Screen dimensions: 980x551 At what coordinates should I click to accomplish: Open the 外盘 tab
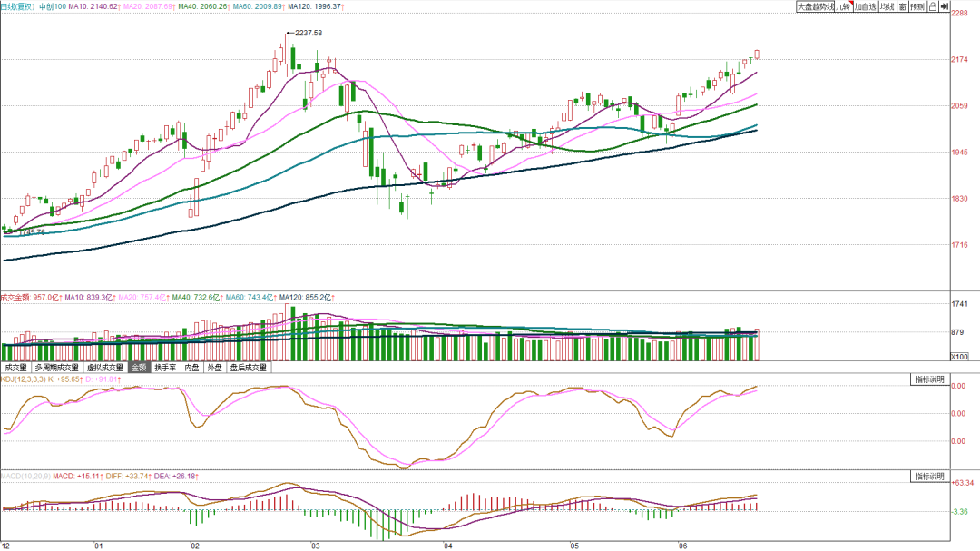[x=214, y=367]
